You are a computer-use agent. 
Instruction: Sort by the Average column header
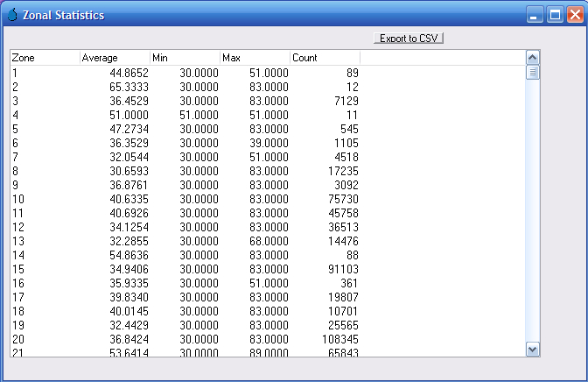point(115,58)
